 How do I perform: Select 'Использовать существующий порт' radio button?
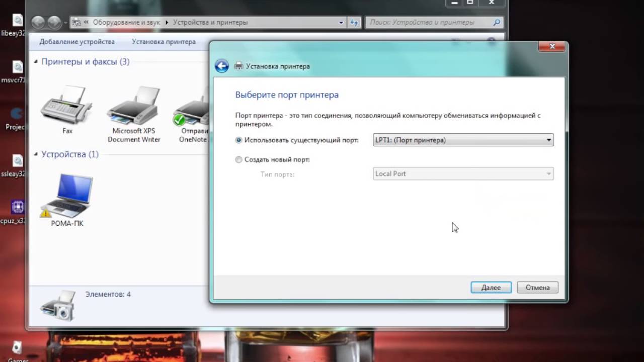[239, 140]
